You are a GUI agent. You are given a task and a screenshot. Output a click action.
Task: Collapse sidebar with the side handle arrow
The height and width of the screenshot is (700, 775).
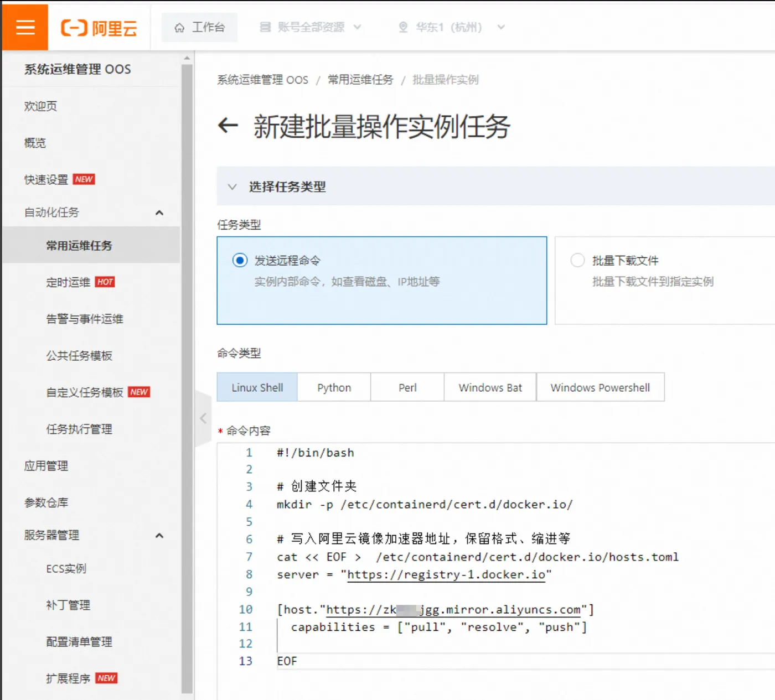tap(203, 418)
